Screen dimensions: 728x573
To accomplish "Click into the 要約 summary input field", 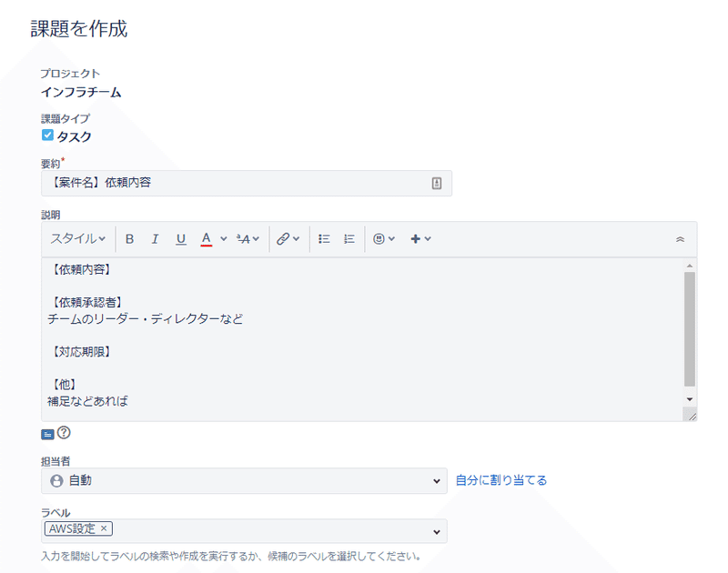I will click(247, 183).
